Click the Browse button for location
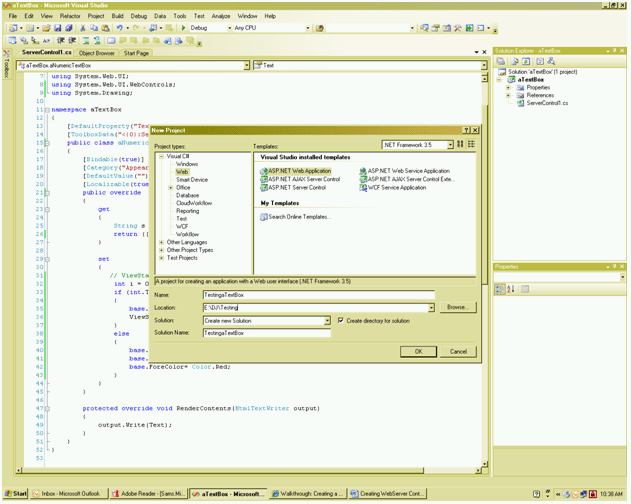 [x=457, y=307]
